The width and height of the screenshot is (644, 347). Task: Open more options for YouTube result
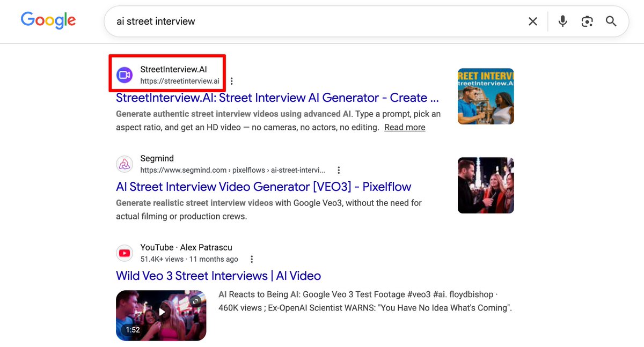tap(251, 260)
